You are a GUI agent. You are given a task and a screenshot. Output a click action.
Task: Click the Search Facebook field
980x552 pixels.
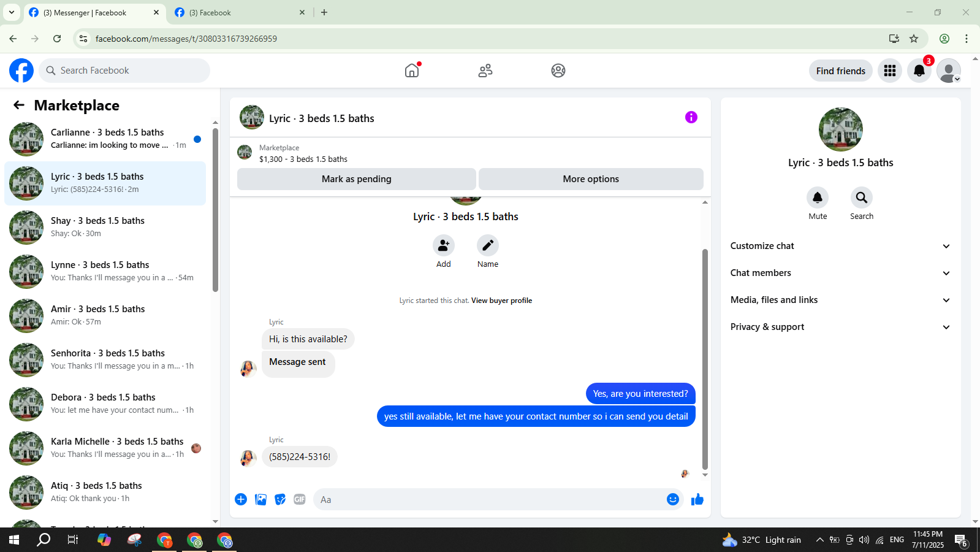tap(124, 71)
